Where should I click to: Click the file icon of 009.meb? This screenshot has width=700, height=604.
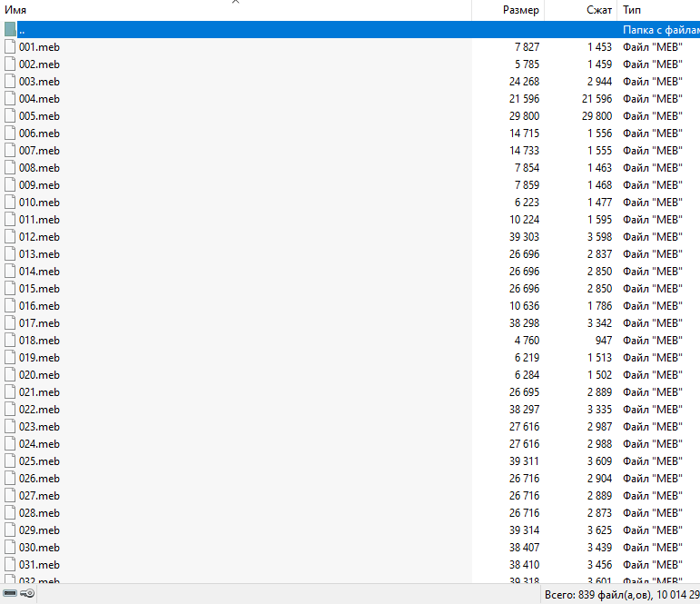coord(10,185)
